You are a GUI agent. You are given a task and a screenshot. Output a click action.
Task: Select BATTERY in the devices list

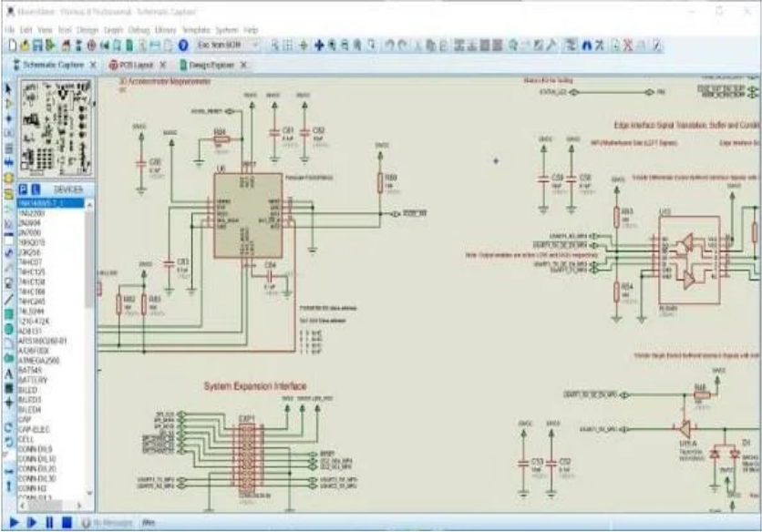click(33, 380)
